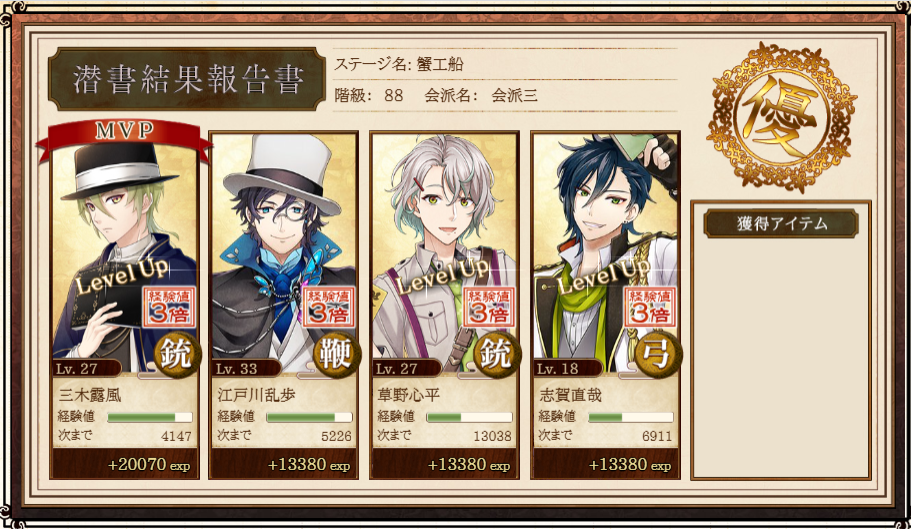This screenshot has width=911, height=529.
Task: Select 三木露風's character portrait
Action: click(125, 253)
